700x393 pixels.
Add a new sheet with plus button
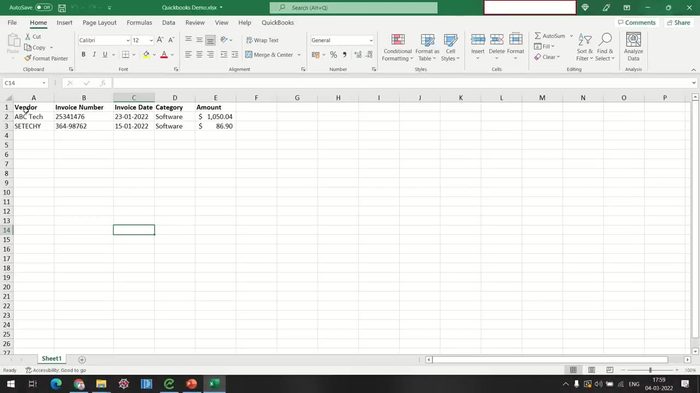pyautogui.click(x=82, y=360)
